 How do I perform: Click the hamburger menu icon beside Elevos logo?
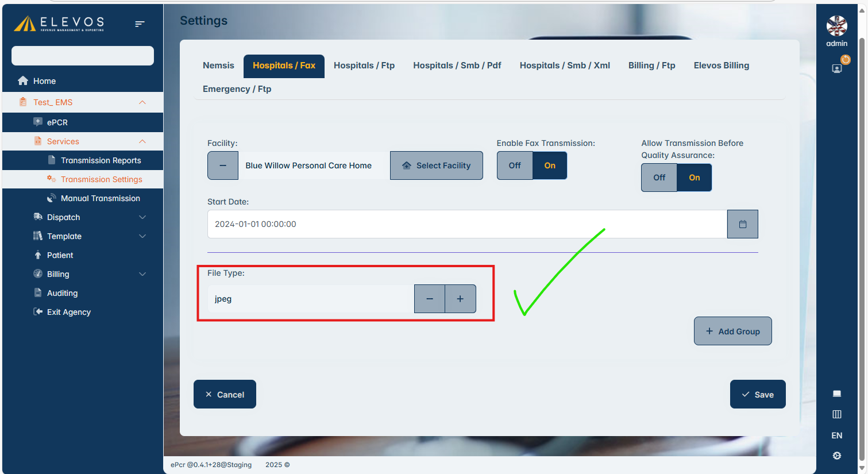tap(140, 24)
